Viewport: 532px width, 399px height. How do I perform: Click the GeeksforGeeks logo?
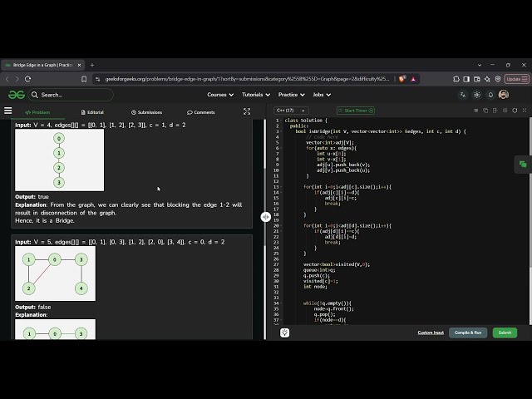17,95
